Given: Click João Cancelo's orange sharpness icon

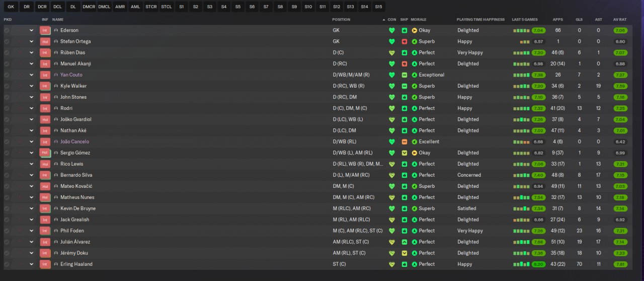Looking at the screenshot, I should point(404,142).
